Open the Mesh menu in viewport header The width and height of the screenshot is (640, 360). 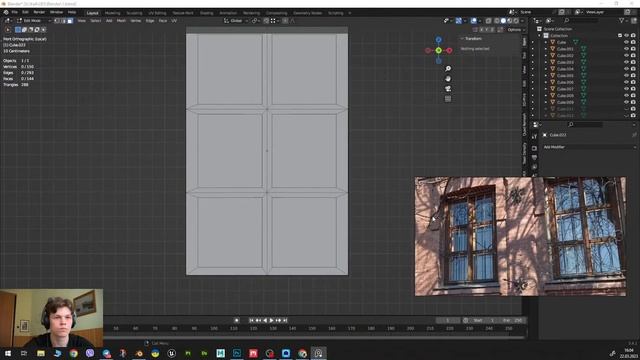(x=121, y=21)
